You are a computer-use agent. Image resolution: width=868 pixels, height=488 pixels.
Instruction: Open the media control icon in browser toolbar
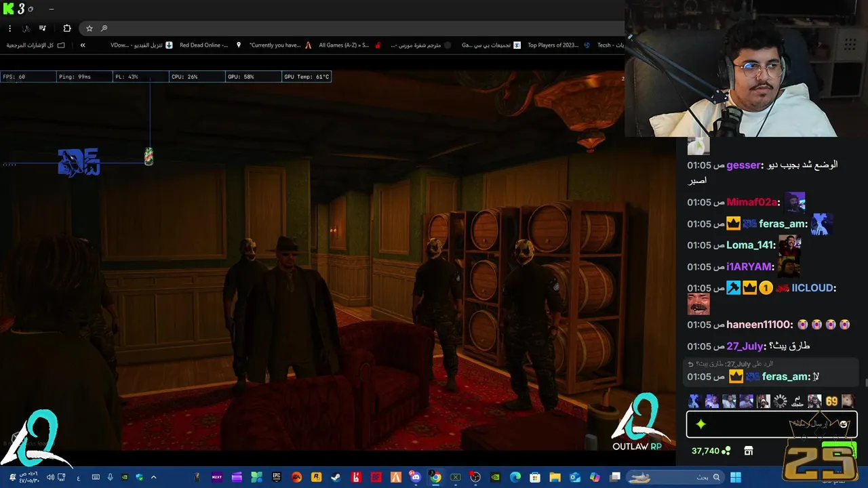coord(43,28)
